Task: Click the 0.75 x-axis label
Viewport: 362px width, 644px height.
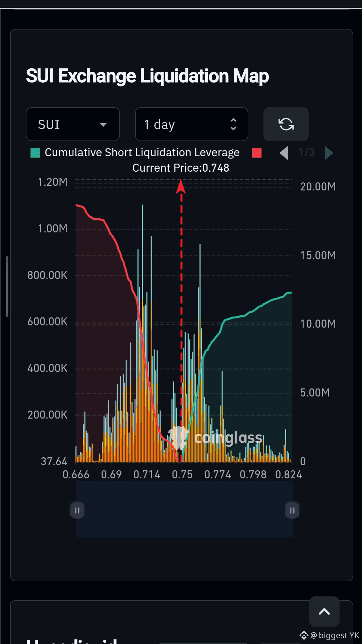Action: click(x=182, y=475)
